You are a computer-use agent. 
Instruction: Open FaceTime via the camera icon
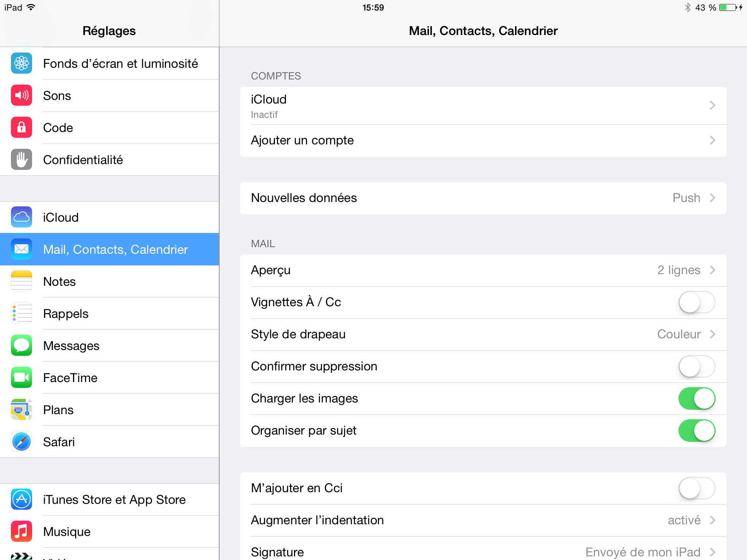click(22, 378)
